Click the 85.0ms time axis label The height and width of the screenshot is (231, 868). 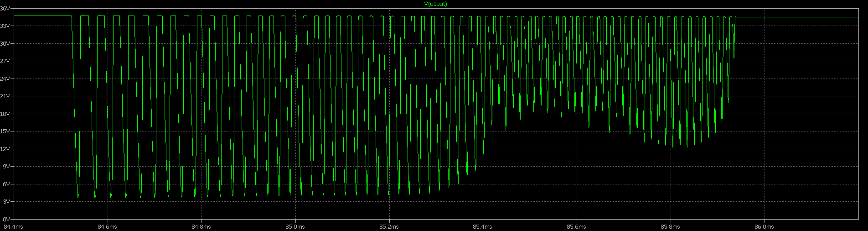(295, 226)
